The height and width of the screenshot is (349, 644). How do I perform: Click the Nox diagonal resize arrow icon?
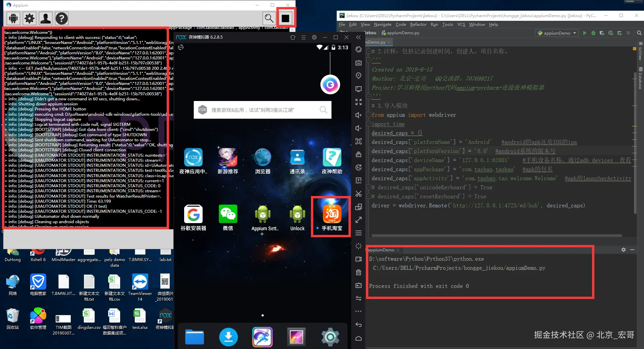click(x=359, y=220)
